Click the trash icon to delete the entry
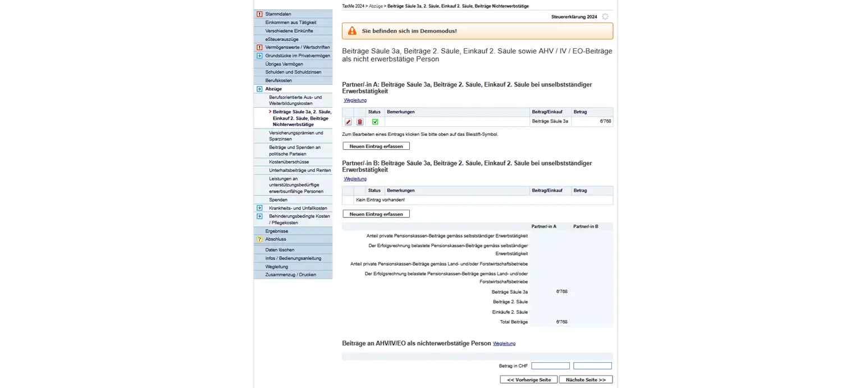 [x=360, y=121]
